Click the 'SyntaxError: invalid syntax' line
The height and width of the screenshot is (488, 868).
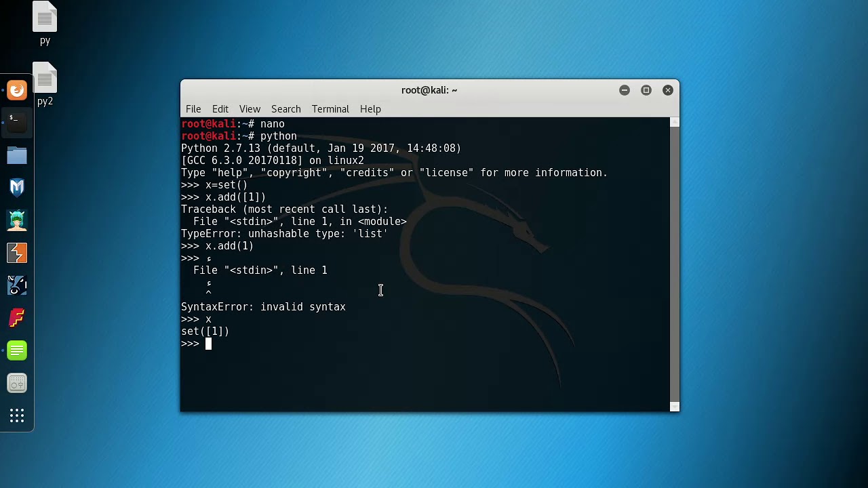click(263, 307)
